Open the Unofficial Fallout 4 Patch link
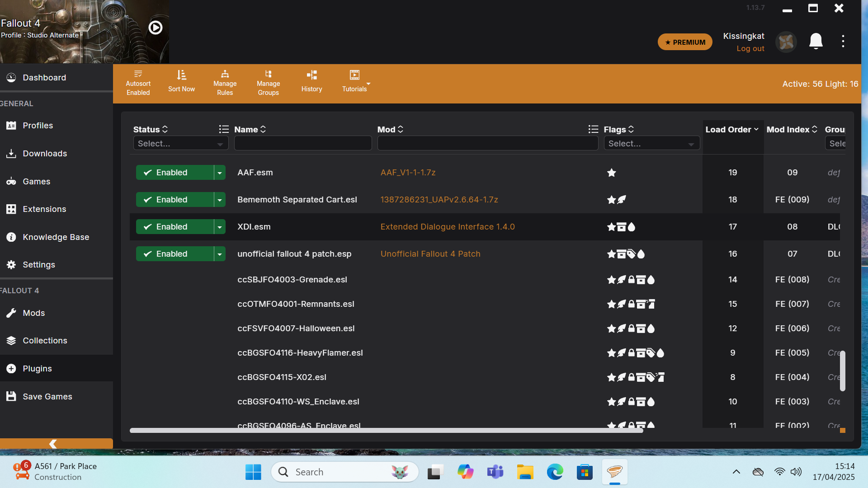This screenshot has width=868, height=488. point(430,254)
